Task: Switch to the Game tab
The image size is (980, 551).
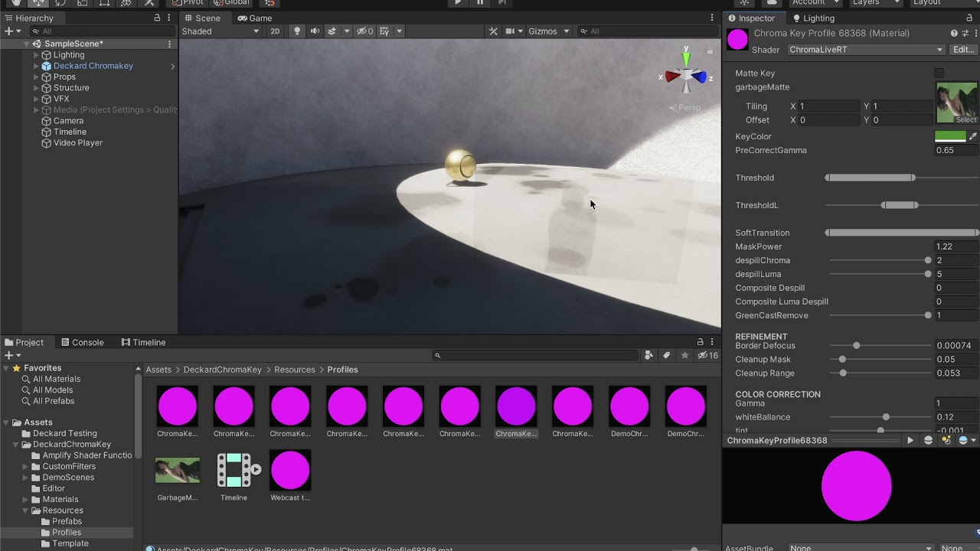Action: coord(254,18)
